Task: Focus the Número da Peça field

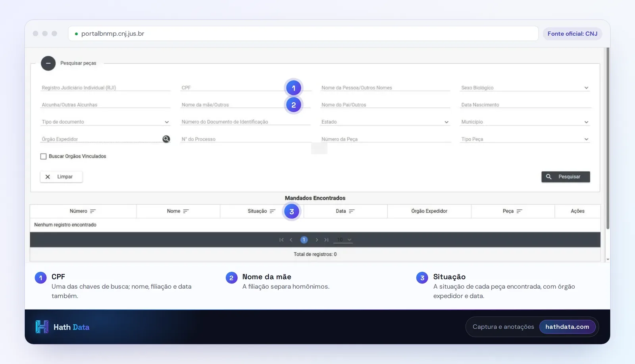Action: tap(385, 139)
